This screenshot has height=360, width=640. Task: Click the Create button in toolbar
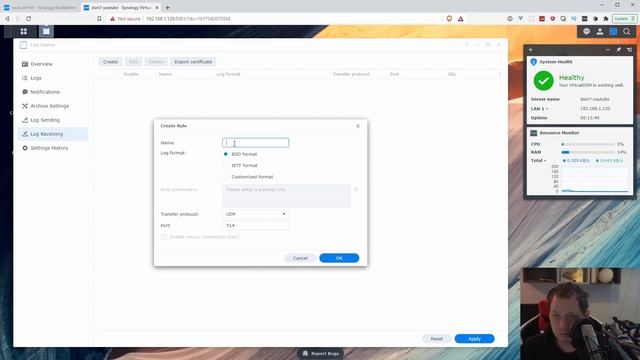110,62
